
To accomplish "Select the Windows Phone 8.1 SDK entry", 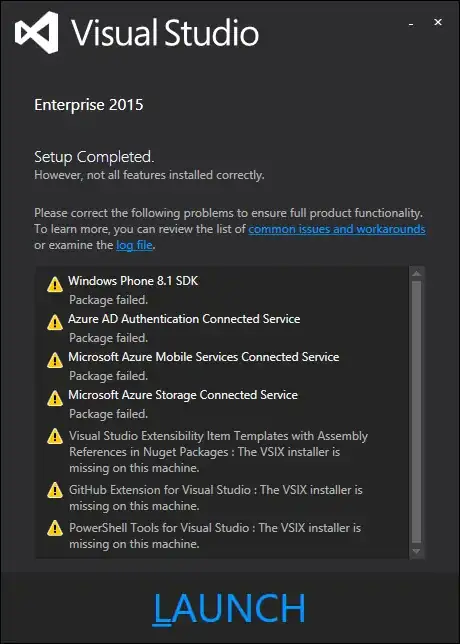I will [x=133, y=281].
